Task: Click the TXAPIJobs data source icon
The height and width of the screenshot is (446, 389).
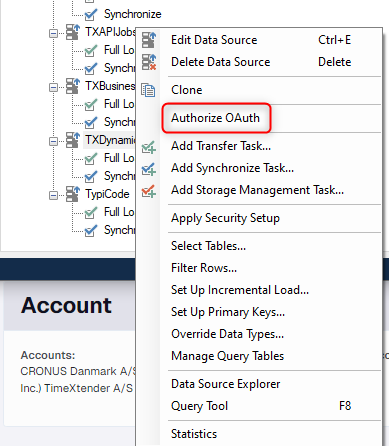Action: [x=73, y=32]
